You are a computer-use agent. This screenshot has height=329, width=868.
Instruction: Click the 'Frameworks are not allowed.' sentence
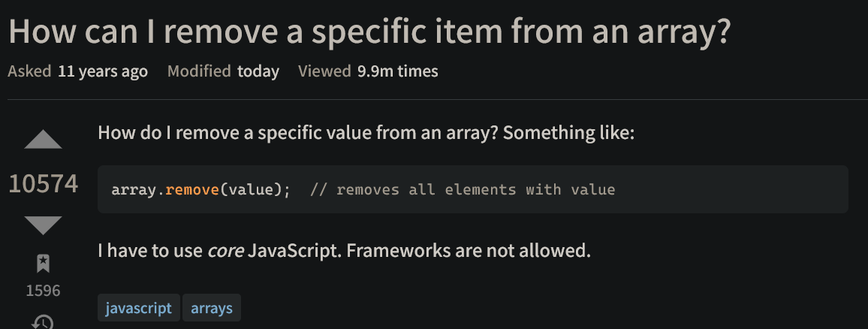(469, 251)
